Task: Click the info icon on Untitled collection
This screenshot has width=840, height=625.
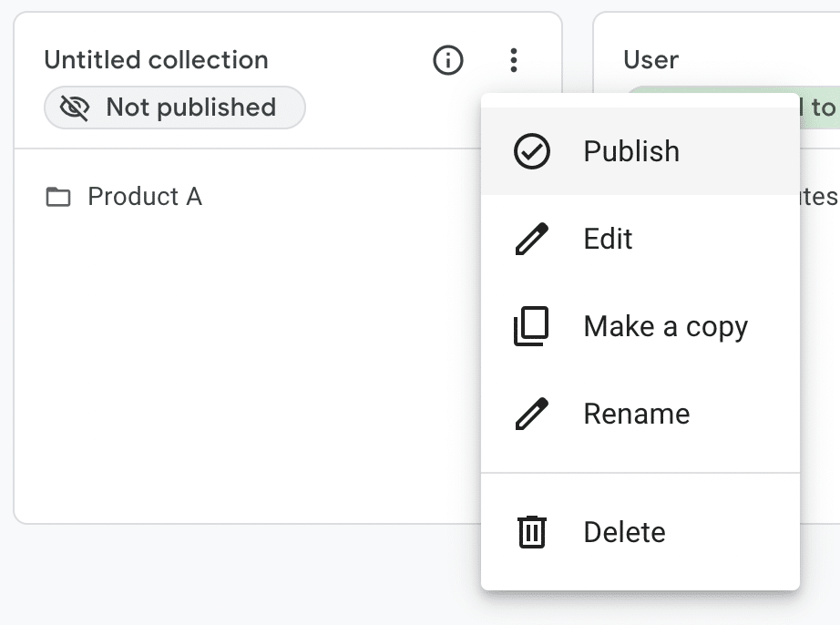Action: point(447,60)
